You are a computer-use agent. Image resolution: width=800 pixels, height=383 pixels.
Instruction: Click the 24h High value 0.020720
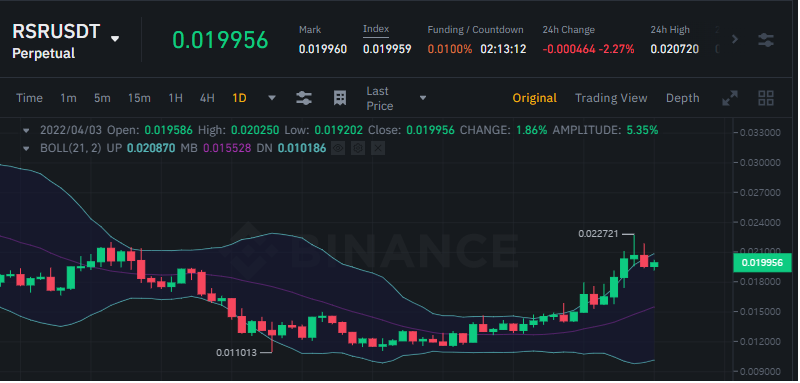pos(674,49)
